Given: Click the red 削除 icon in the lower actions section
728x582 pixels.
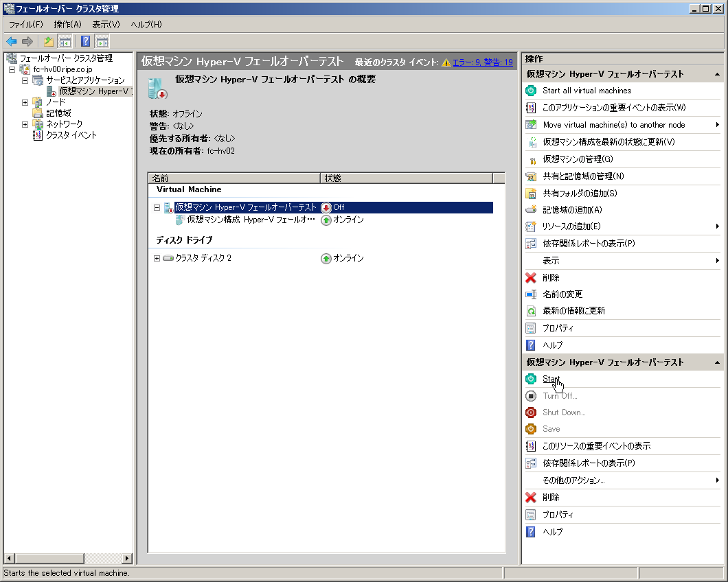Looking at the screenshot, I should point(531,498).
